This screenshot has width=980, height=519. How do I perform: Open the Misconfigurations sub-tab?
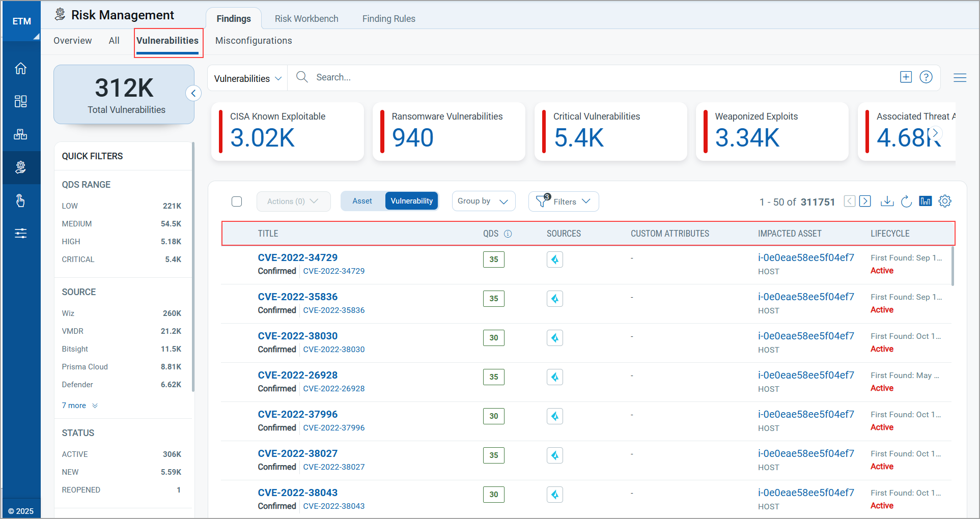tap(254, 41)
